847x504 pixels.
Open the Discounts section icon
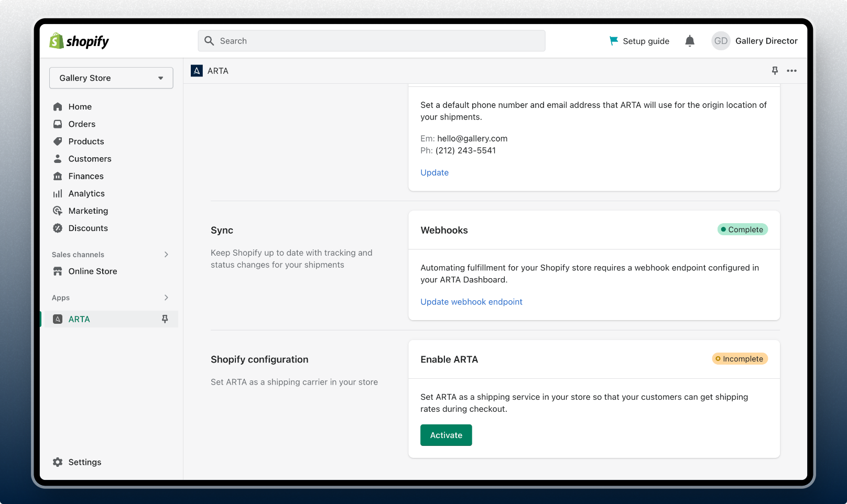(58, 228)
